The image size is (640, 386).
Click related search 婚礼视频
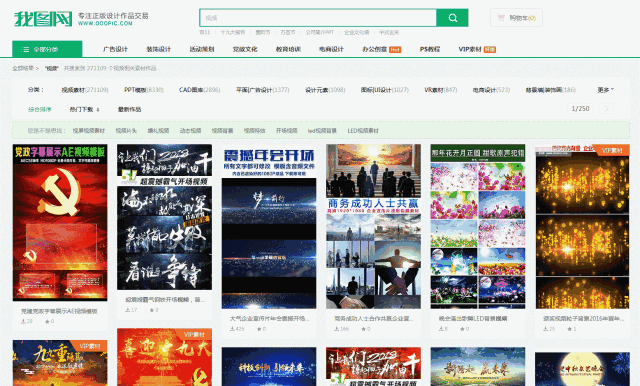click(x=158, y=131)
